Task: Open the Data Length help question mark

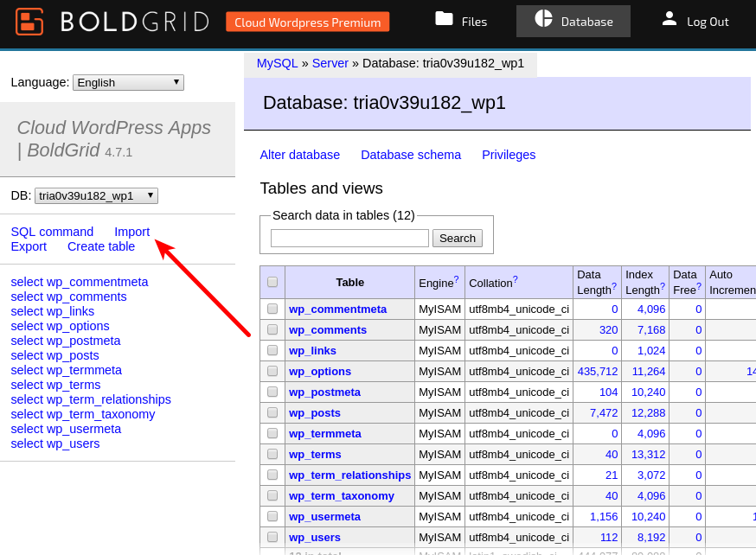Action: (614, 286)
